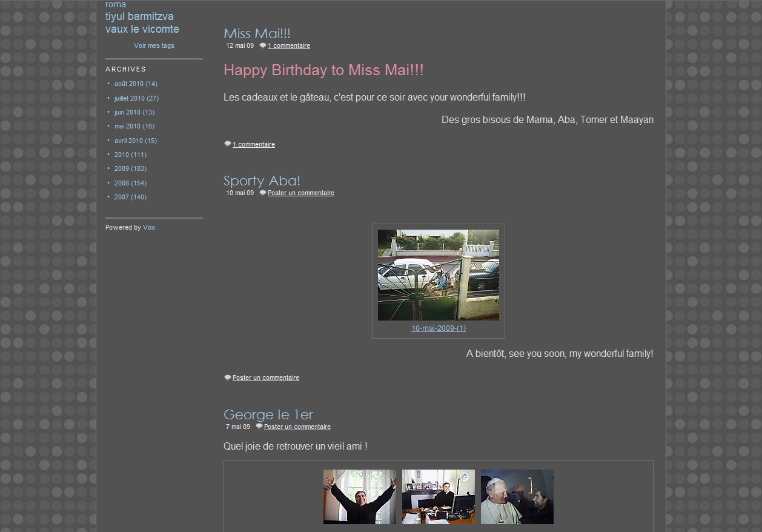This screenshot has width=762, height=532.
Task: Click Voir mes tags link
Action: (x=154, y=45)
